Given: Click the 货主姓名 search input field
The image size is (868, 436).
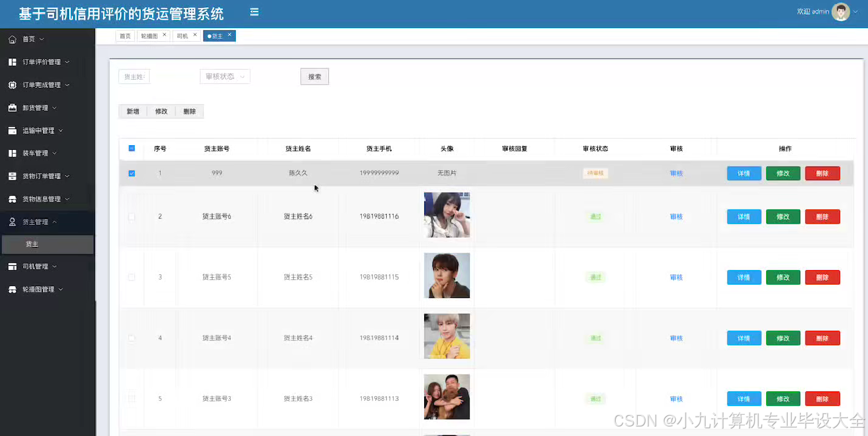Looking at the screenshot, I should (134, 77).
